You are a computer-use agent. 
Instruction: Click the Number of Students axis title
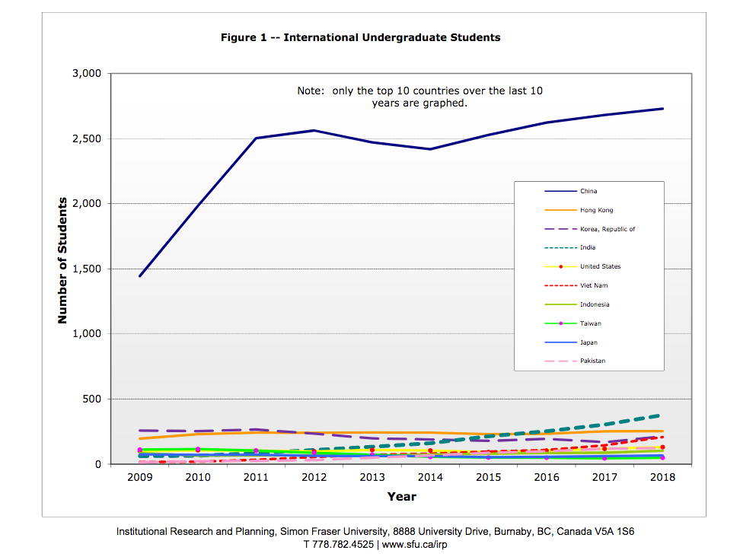point(62,261)
